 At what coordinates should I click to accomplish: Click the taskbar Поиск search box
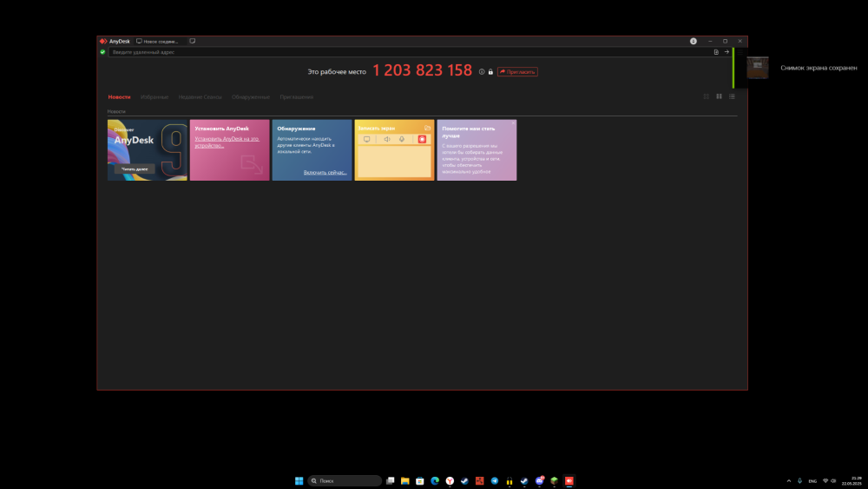coord(345,480)
